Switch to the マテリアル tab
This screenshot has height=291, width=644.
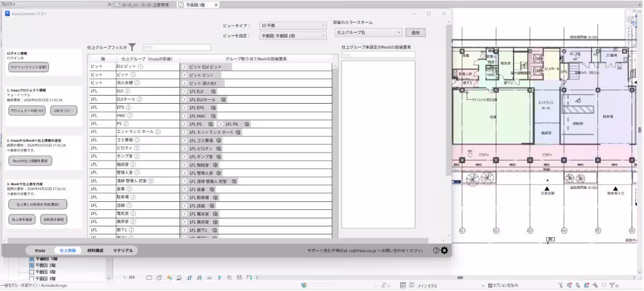123,251
